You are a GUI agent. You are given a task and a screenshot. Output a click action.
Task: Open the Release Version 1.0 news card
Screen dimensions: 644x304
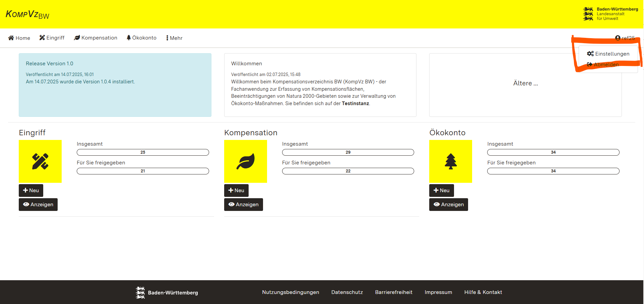click(115, 85)
